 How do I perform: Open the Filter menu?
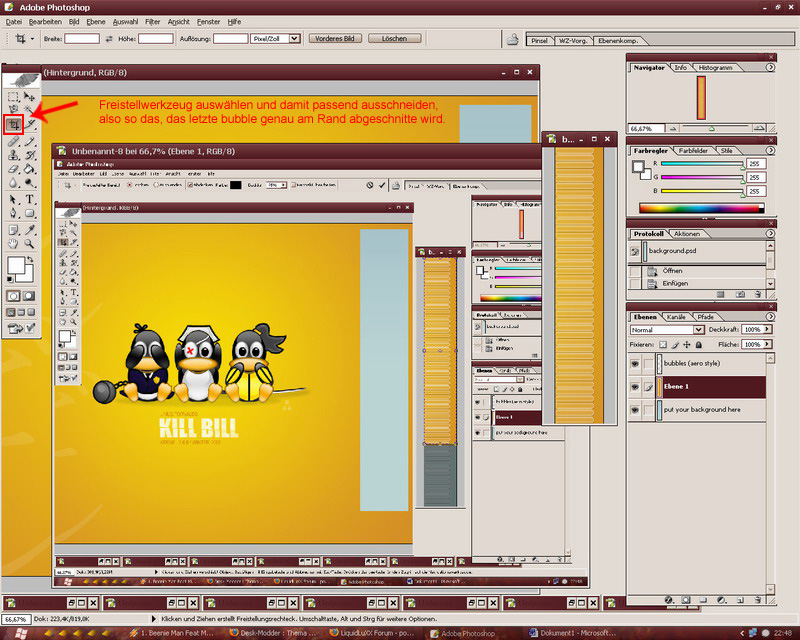152,22
